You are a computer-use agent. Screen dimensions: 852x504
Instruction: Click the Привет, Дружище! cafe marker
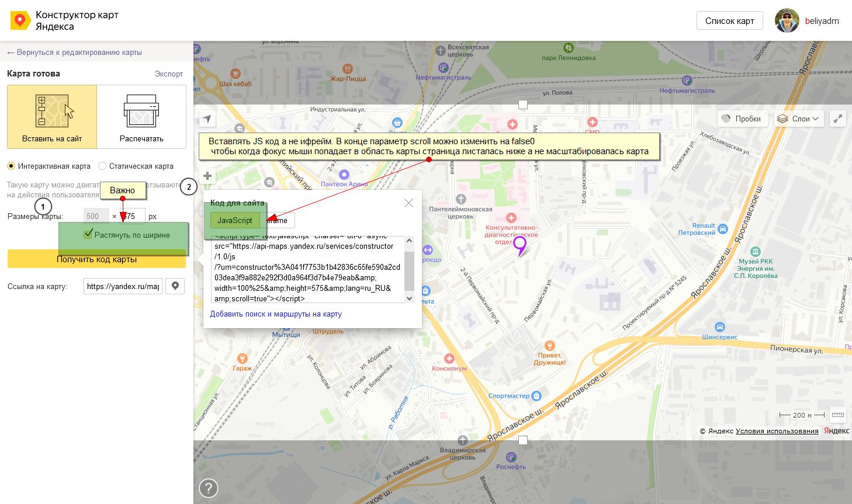pos(549,346)
